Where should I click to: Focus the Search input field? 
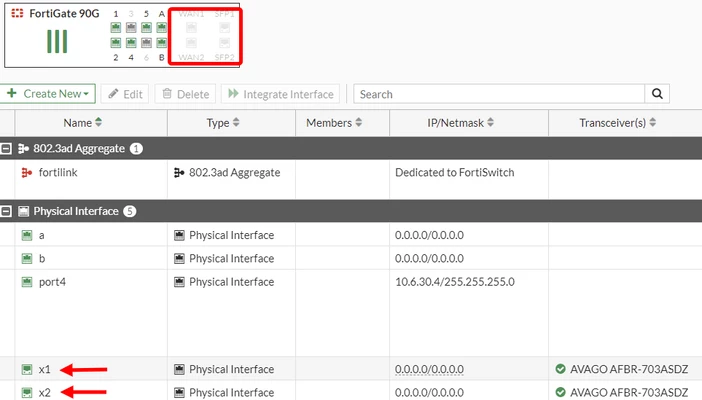[x=499, y=94]
